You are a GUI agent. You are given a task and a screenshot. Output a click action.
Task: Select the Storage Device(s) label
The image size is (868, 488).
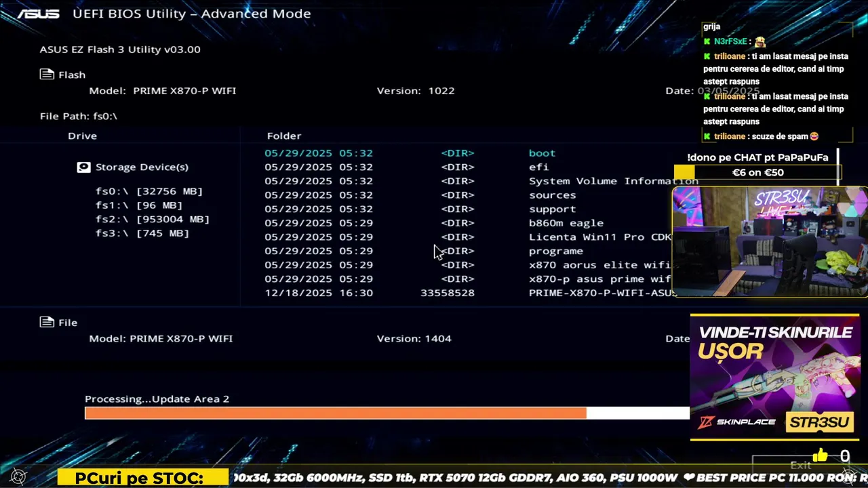142,167
